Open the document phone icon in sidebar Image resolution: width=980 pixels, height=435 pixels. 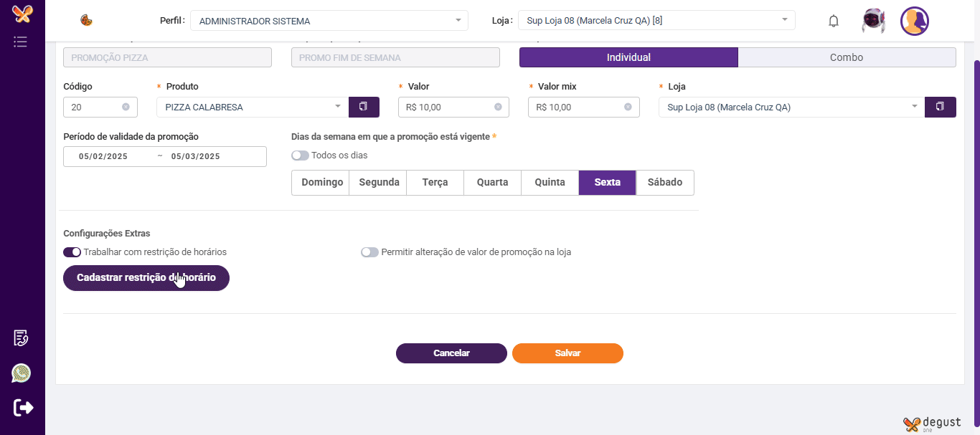(22, 338)
